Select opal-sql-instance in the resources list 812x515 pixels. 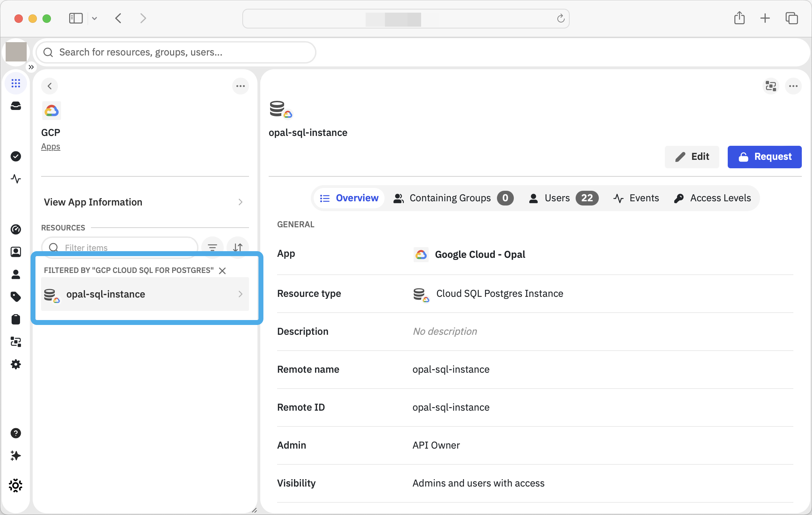pos(145,294)
